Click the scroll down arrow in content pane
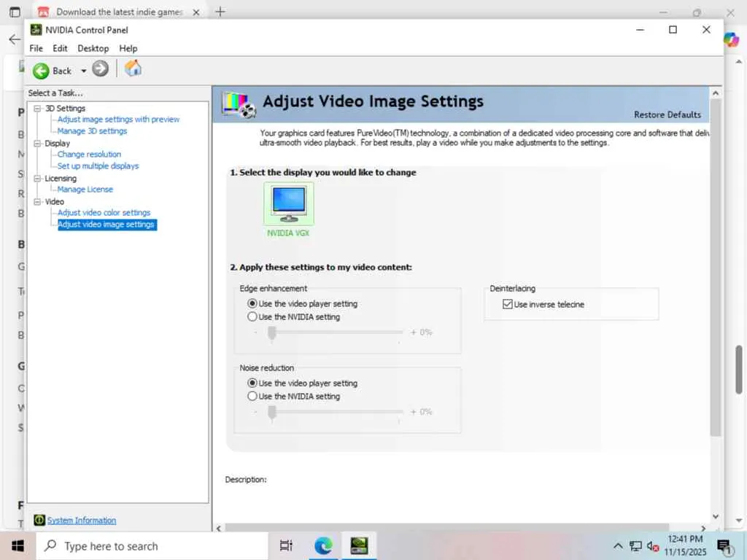Screen dimensions: 747x560 pos(715,516)
